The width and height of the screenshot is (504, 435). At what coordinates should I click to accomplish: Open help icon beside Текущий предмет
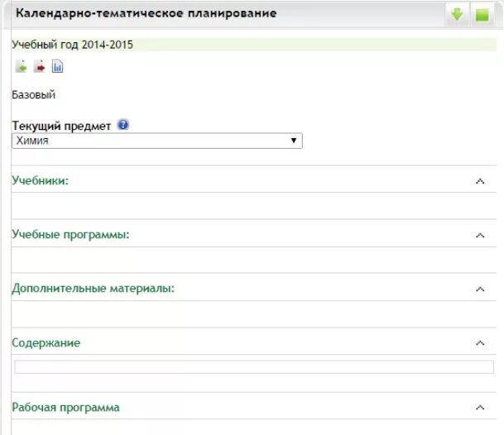[x=122, y=124]
